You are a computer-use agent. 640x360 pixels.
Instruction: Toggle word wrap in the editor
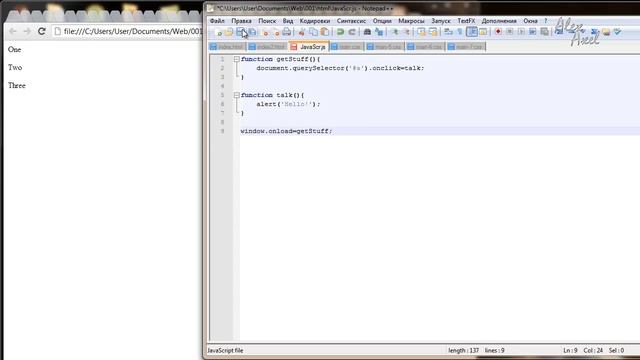pos(448,31)
